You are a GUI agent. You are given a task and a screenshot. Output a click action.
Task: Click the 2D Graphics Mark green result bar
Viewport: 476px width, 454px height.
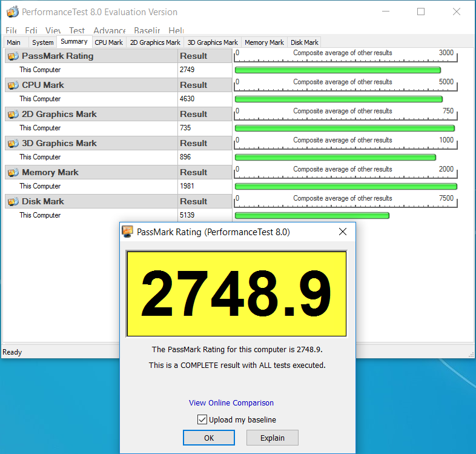point(345,129)
